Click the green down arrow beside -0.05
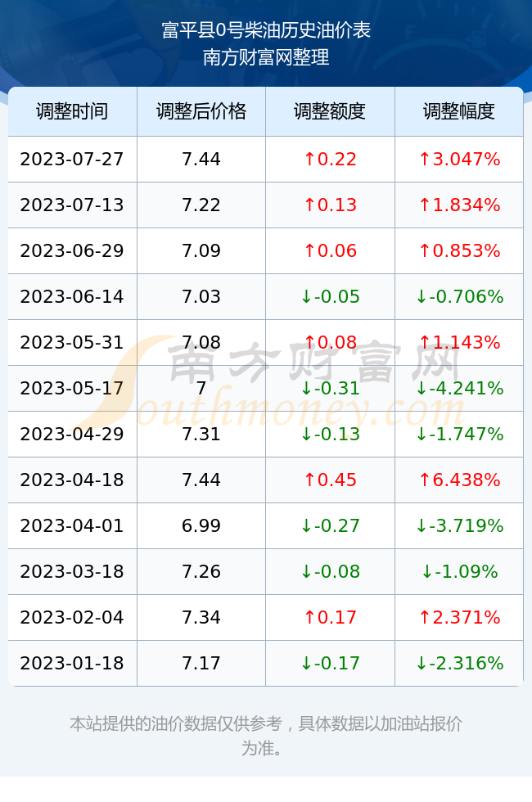The width and height of the screenshot is (532, 802). [306, 297]
